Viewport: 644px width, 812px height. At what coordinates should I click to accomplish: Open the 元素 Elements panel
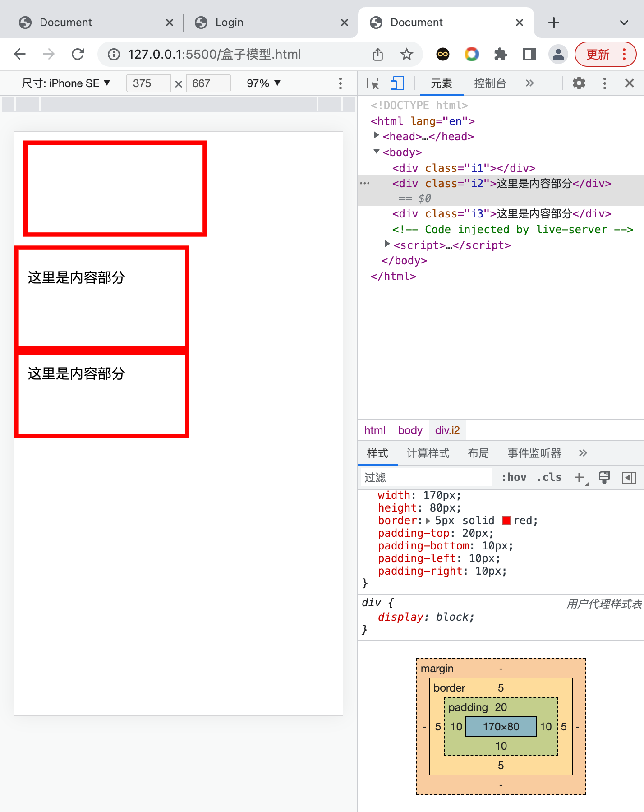coord(442,83)
